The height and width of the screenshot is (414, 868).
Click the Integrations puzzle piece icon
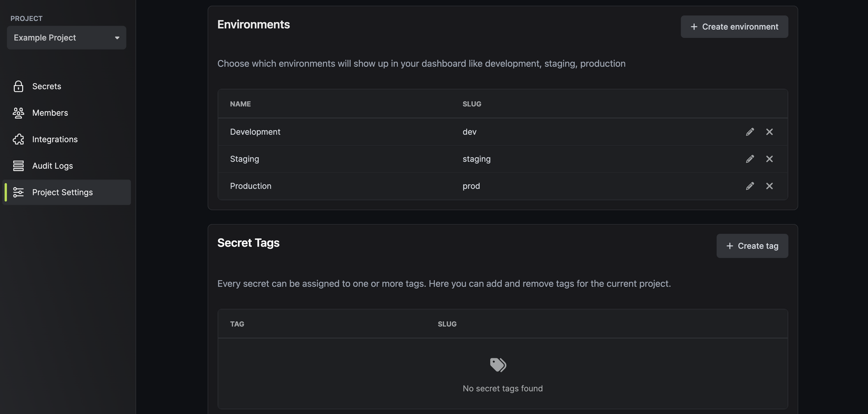pos(18,139)
